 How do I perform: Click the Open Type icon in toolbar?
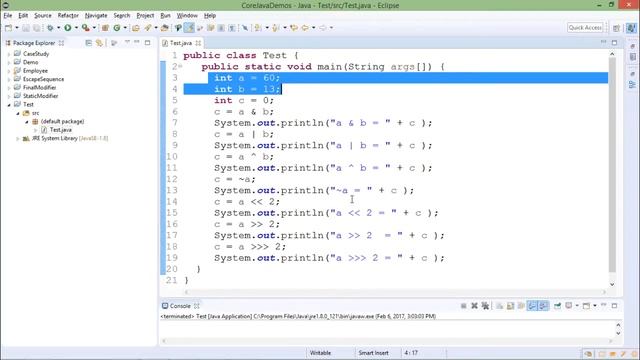click(136, 28)
